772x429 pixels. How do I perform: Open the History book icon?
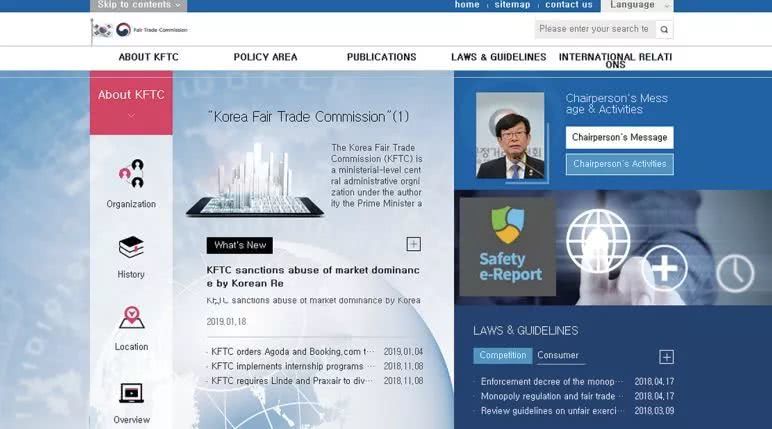tap(131, 247)
